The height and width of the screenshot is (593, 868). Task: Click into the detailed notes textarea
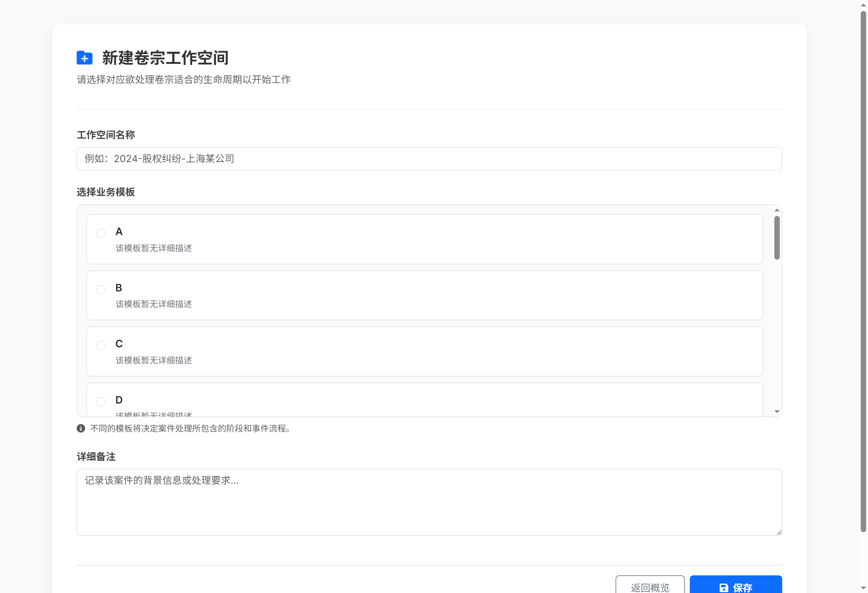point(429,502)
